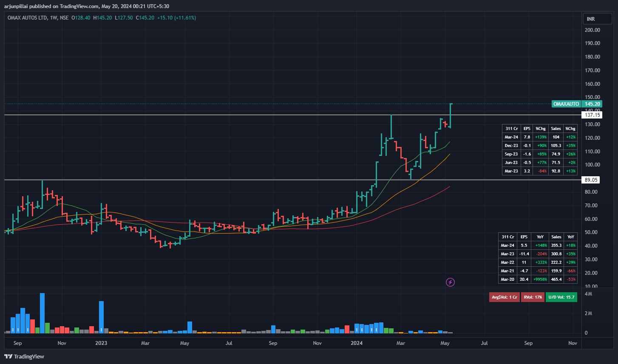Click the sales value 71.5
618x364 pixels.
tap(556, 163)
